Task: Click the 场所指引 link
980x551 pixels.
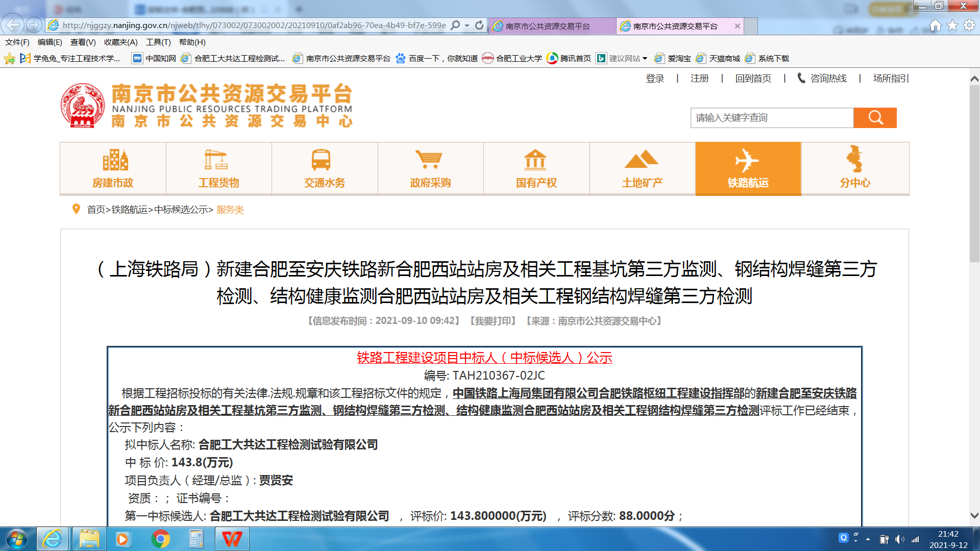Action: pyautogui.click(x=891, y=79)
